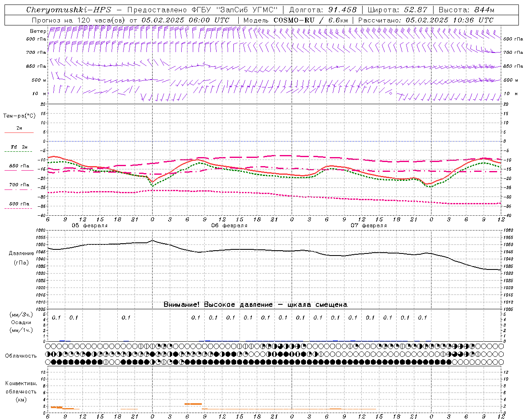Click the Долгота: 91.458 value
This screenshot has width=525, height=420.
tap(323, 10)
